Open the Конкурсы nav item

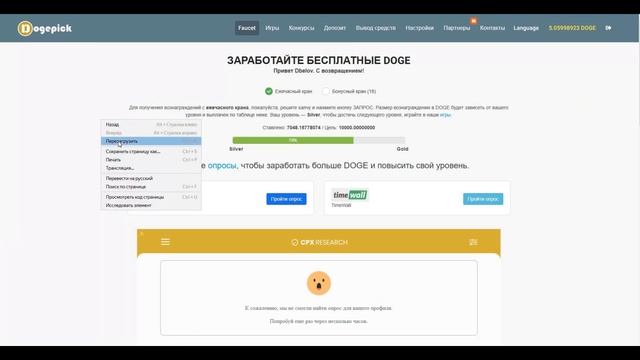[302, 28]
